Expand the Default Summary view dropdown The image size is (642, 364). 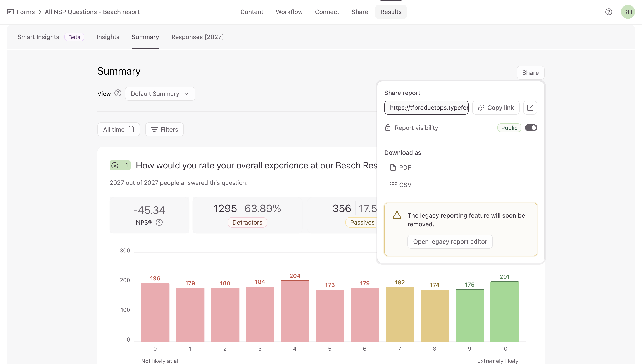click(160, 94)
